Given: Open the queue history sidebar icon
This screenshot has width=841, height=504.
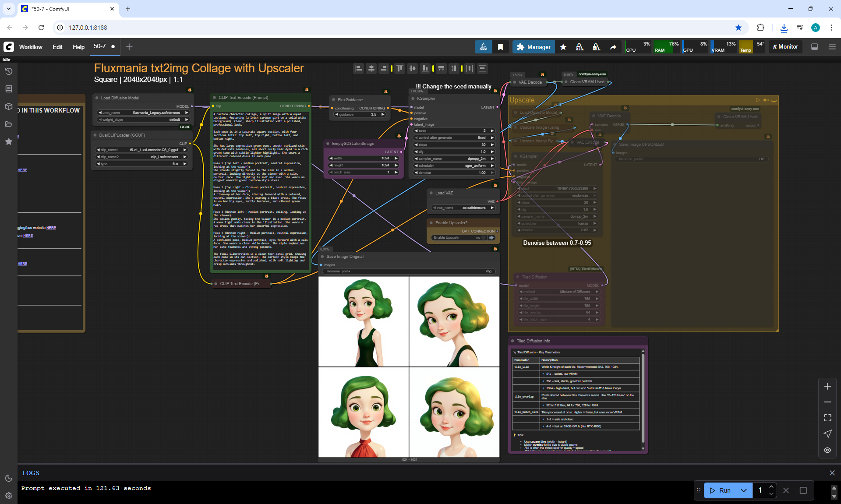Looking at the screenshot, I should [8, 71].
